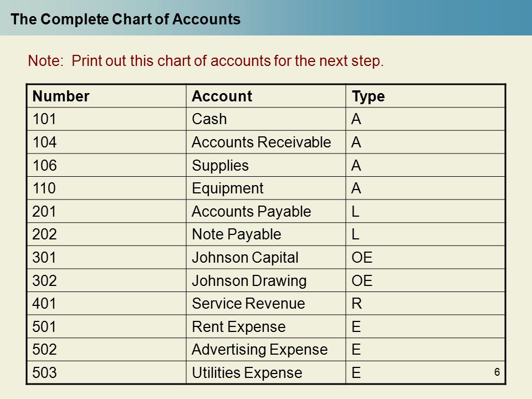The width and height of the screenshot is (532, 399).
Task: Click the account number 101 cell
Action: (x=106, y=119)
